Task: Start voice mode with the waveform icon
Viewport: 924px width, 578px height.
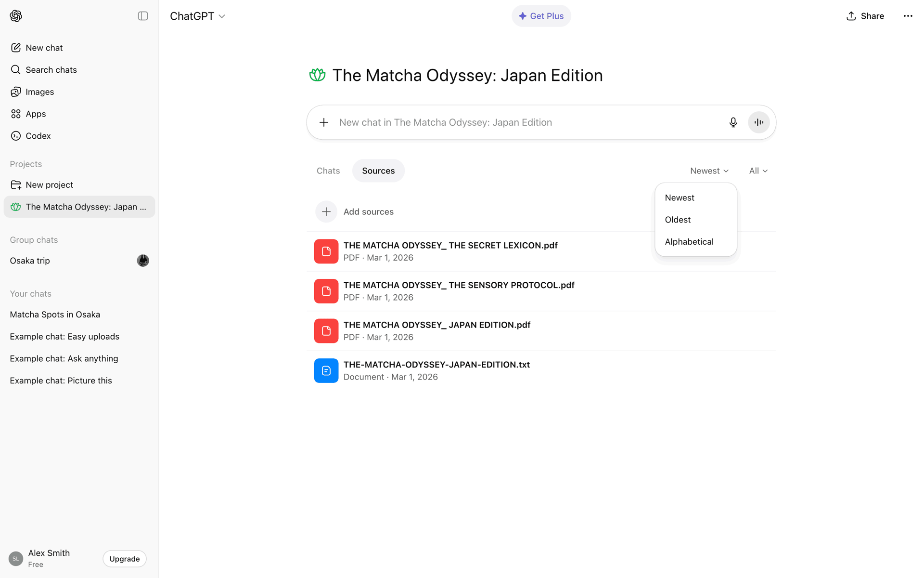Action: (x=759, y=122)
